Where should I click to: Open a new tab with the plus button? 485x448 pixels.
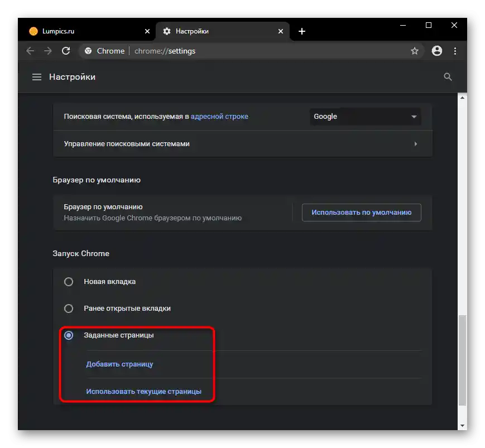302,31
